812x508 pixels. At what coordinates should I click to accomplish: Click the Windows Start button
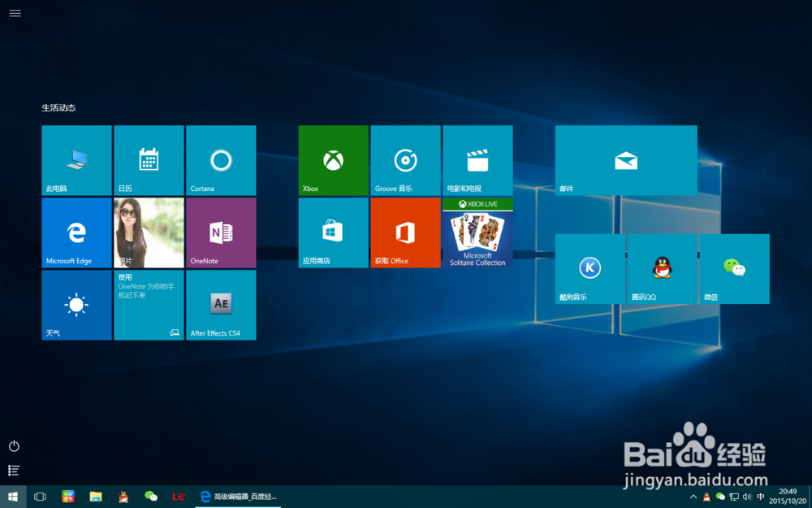[14, 497]
